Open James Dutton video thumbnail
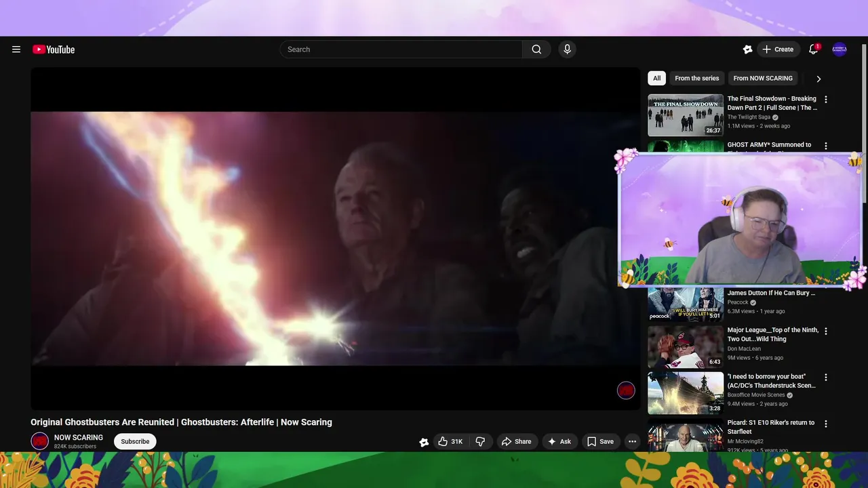This screenshot has width=868, height=488. point(686,304)
